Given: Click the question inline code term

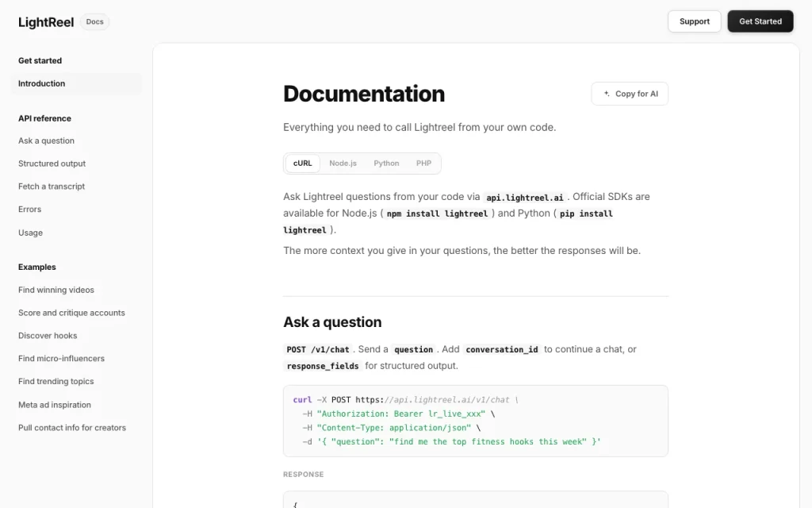Looking at the screenshot, I should (413, 349).
